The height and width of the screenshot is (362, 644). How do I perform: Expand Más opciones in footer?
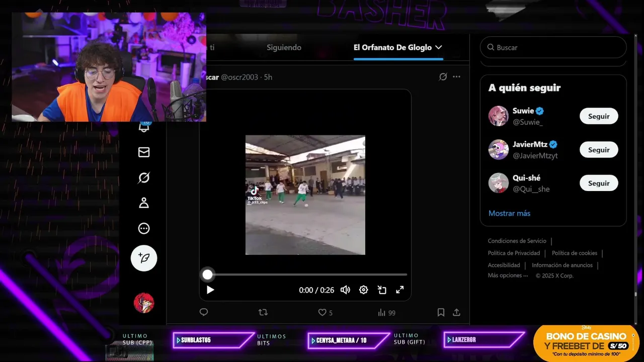coord(508,276)
